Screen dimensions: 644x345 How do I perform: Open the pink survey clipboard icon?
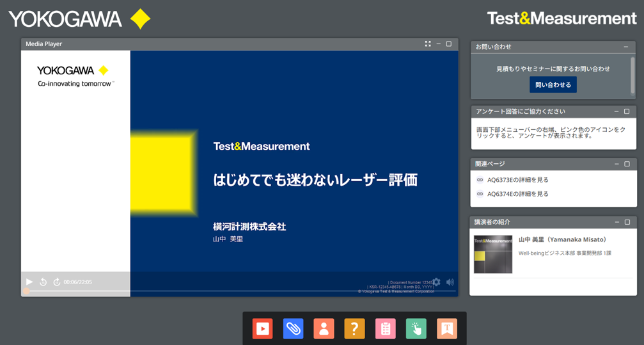pos(385,328)
